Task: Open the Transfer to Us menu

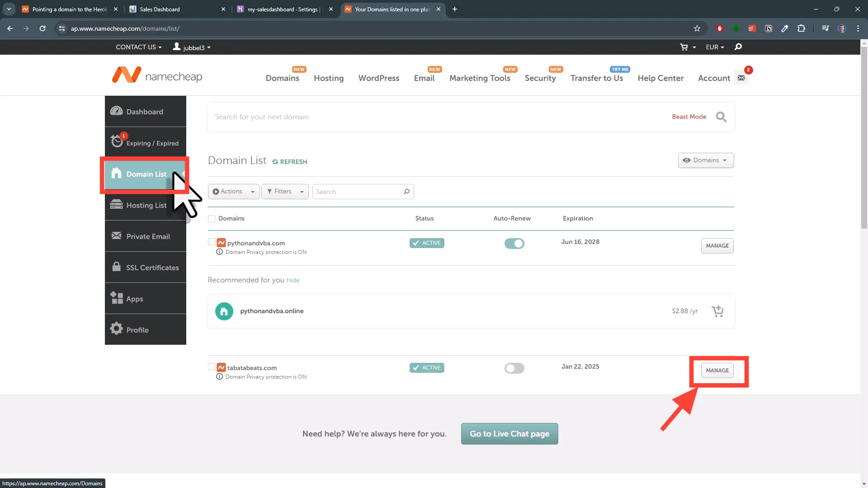Action: pos(597,78)
